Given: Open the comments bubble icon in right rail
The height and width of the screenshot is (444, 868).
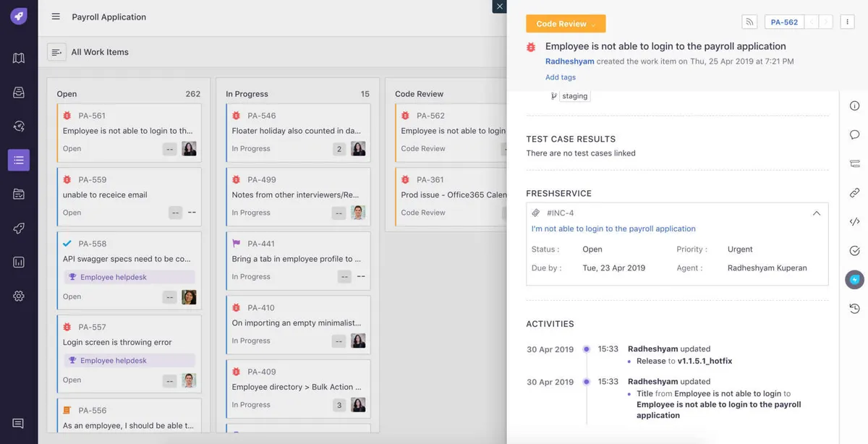Looking at the screenshot, I should pyautogui.click(x=854, y=135).
